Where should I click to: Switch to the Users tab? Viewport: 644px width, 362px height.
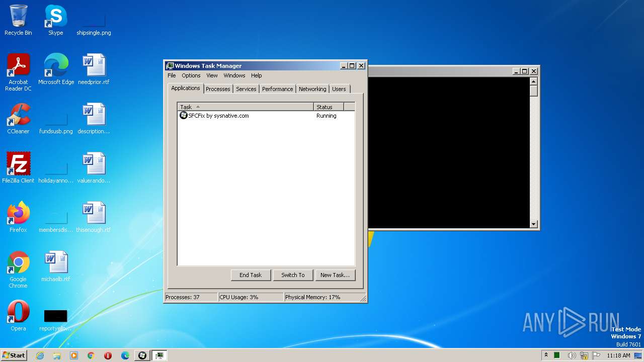pos(339,89)
